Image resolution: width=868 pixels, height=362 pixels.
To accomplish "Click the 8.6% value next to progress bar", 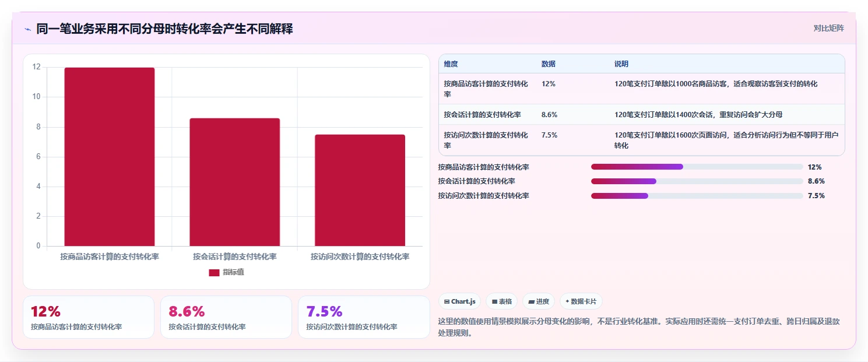I will tap(816, 181).
